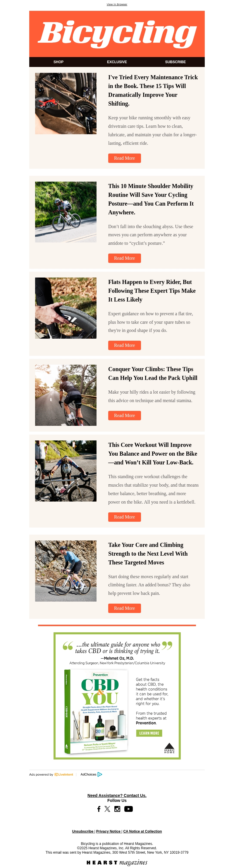Open the YouTube icon in footer
This screenshot has height=868, width=234.
click(128, 809)
